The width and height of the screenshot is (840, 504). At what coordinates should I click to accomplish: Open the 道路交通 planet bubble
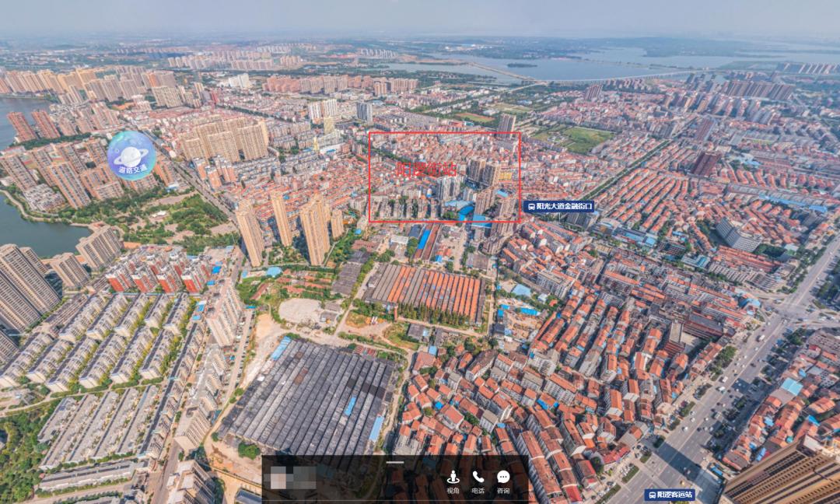[x=131, y=156]
